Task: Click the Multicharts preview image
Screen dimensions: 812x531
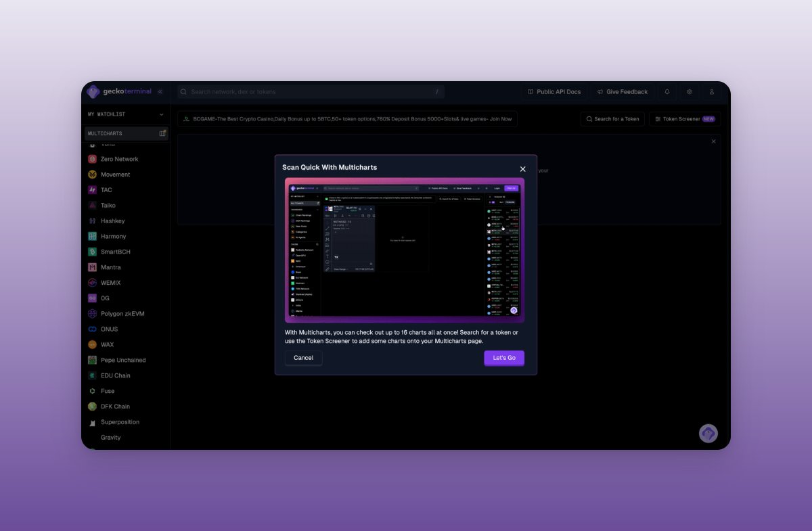Action: [405, 250]
